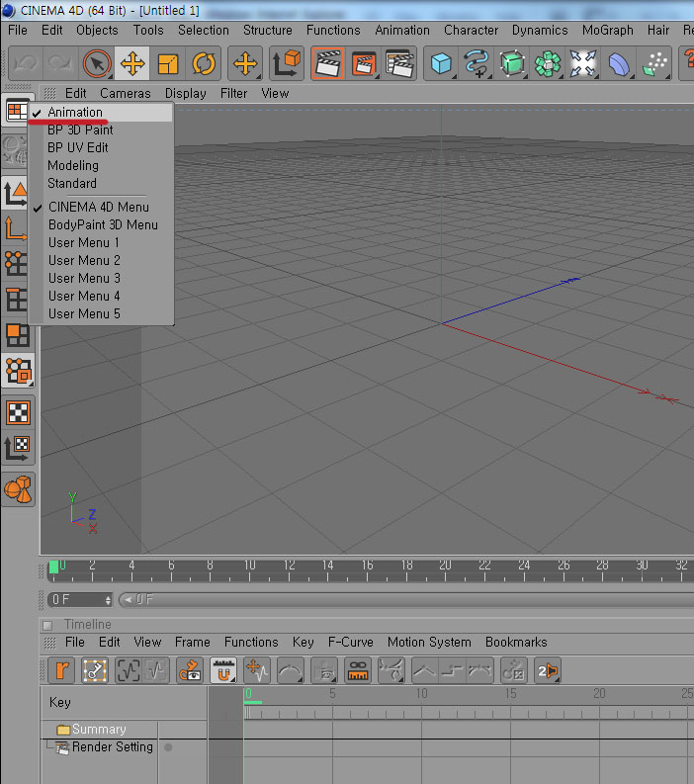The height and width of the screenshot is (784, 694).
Task: Open the Timeline Motion System menu
Action: [429, 642]
